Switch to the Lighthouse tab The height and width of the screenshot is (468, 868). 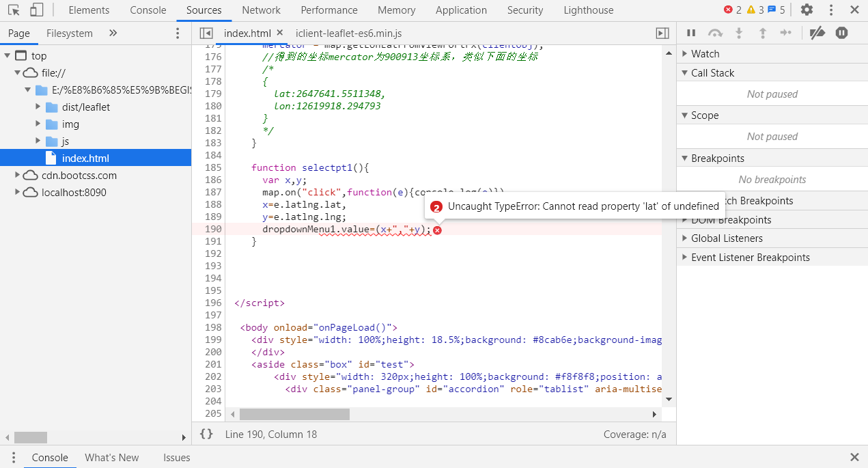click(589, 10)
